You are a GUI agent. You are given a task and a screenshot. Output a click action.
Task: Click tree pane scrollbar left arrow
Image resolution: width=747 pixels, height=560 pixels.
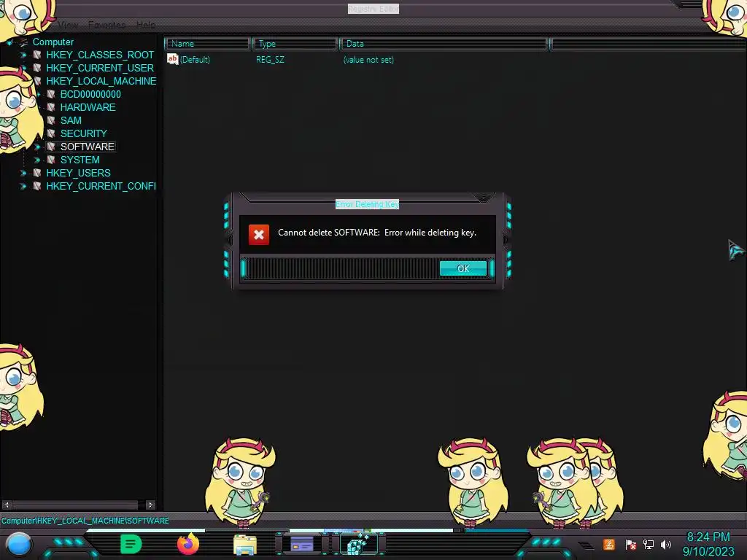[7, 505]
